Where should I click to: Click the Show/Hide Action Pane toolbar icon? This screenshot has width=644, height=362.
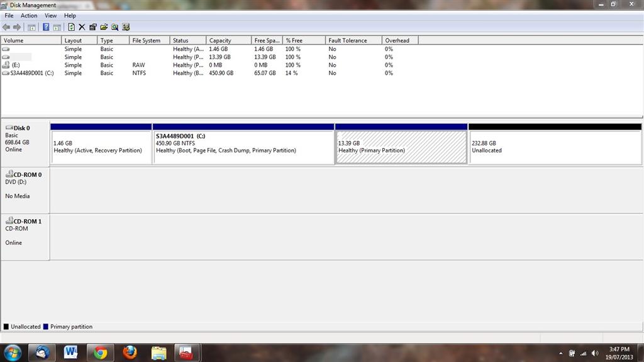tap(57, 28)
